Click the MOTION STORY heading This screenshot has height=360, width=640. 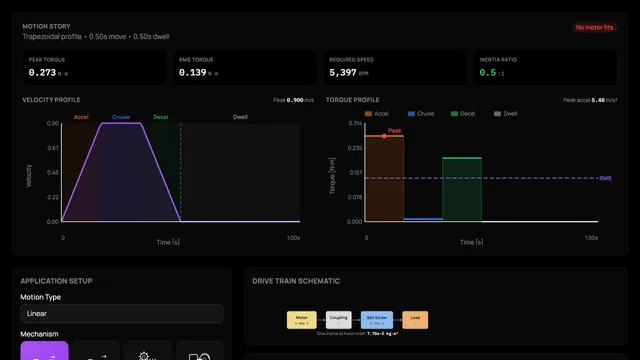pyautogui.click(x=46, y=26)
